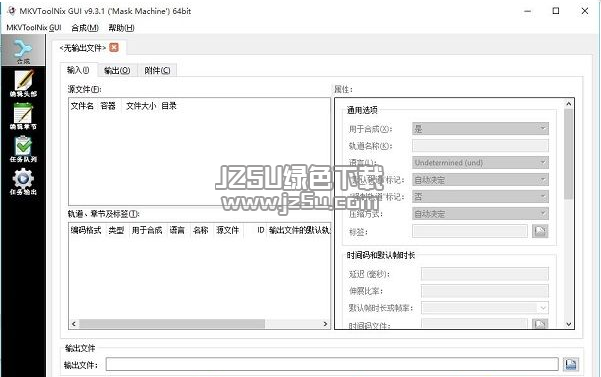Open the job queue (任务队列) tool
Image resolution: width=601 pixels, height=377 pixels.
click(23, 149)
